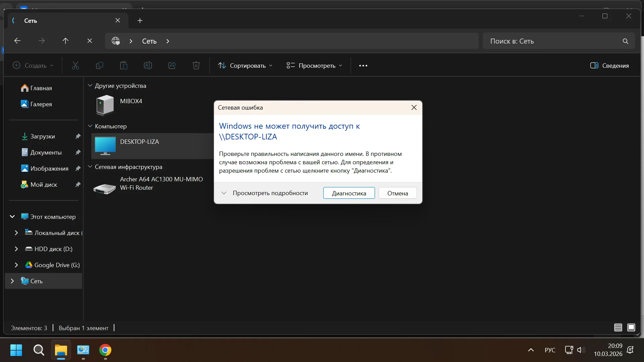Screen dimensions: 644x362
Task: Switch to details list view icon
Action: tap(618, 327)
